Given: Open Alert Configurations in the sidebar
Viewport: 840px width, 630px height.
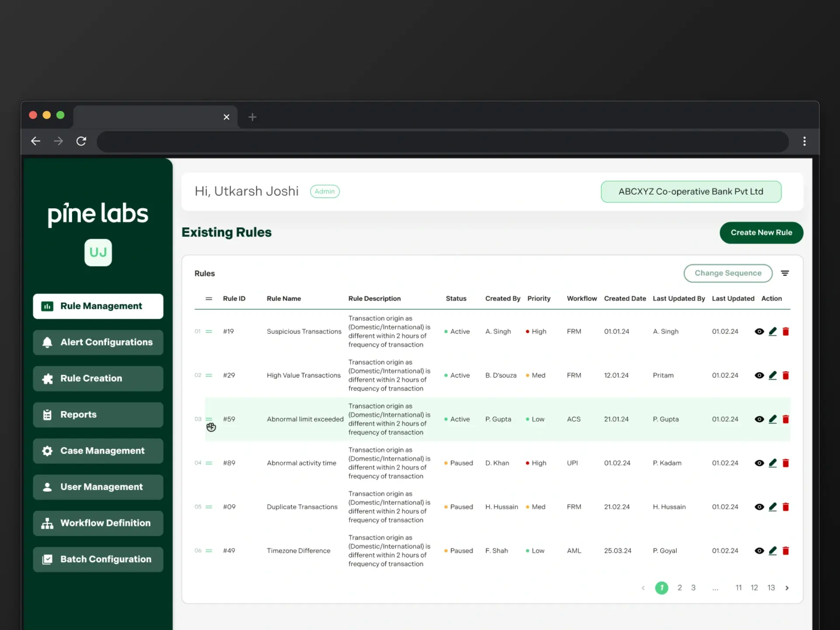Looking at the screenshot, I should click(98, 343).
